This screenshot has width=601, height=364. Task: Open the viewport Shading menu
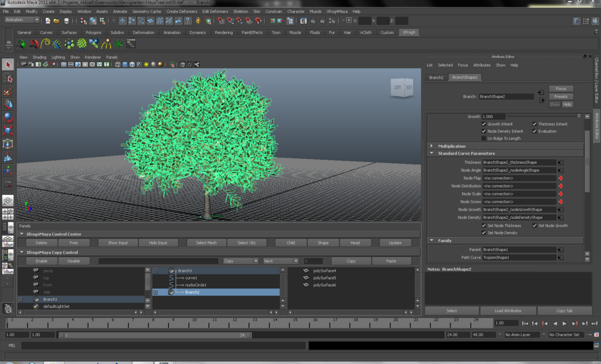pos(39,57)
